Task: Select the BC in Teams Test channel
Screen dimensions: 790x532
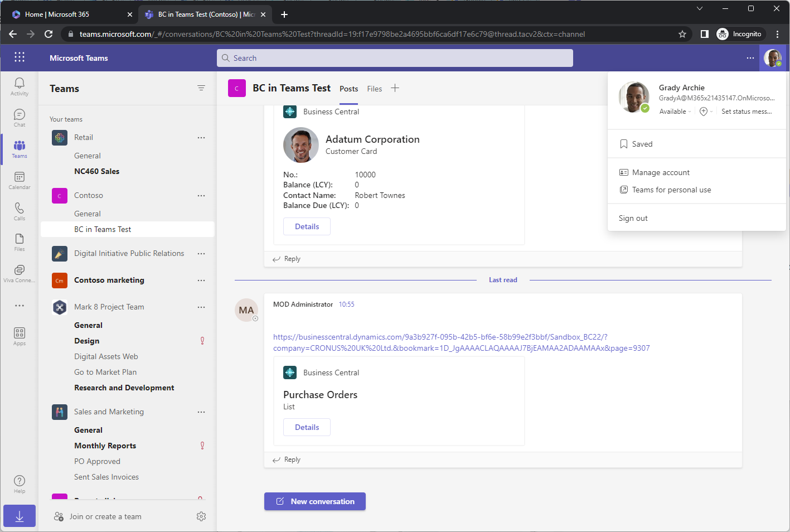Action: (127, 229)
